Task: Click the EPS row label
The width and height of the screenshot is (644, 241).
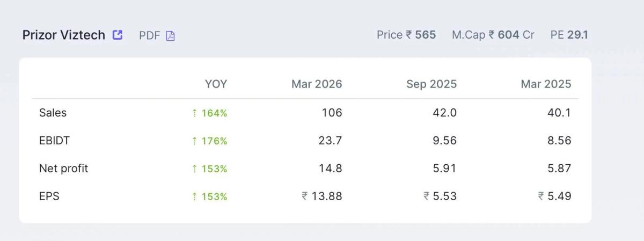Action: click(x=49, y=196)
